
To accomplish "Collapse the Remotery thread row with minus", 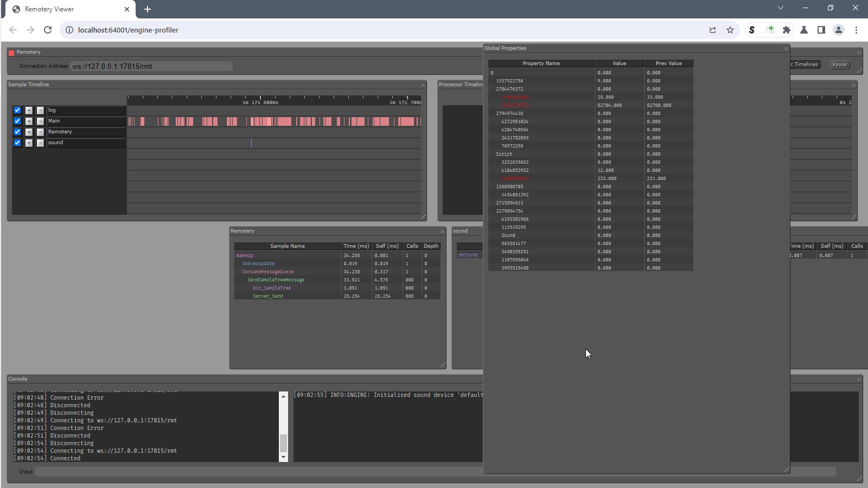I will pos(40,132).
